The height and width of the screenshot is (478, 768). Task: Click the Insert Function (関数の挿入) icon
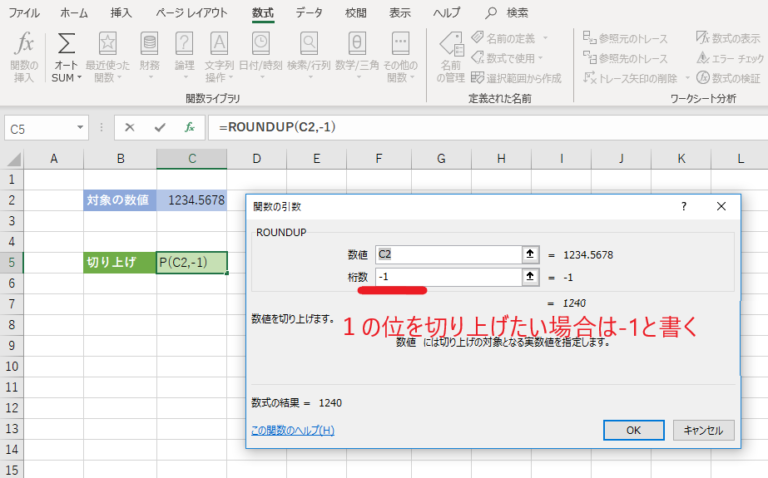[23, 56]
